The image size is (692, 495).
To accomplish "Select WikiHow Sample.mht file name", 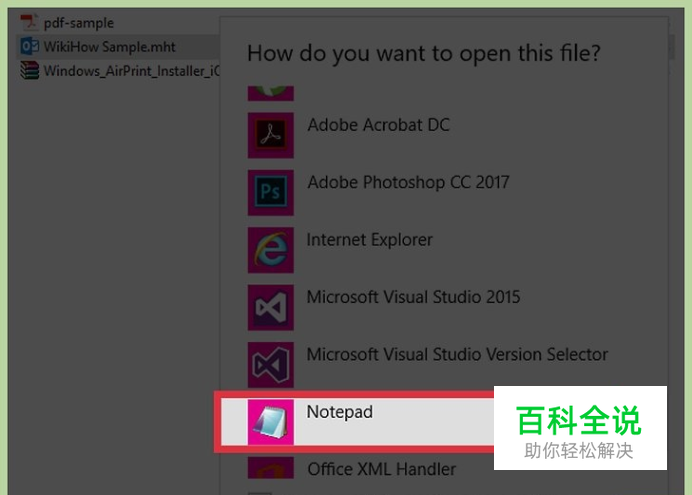I will (x=109, y=47).
